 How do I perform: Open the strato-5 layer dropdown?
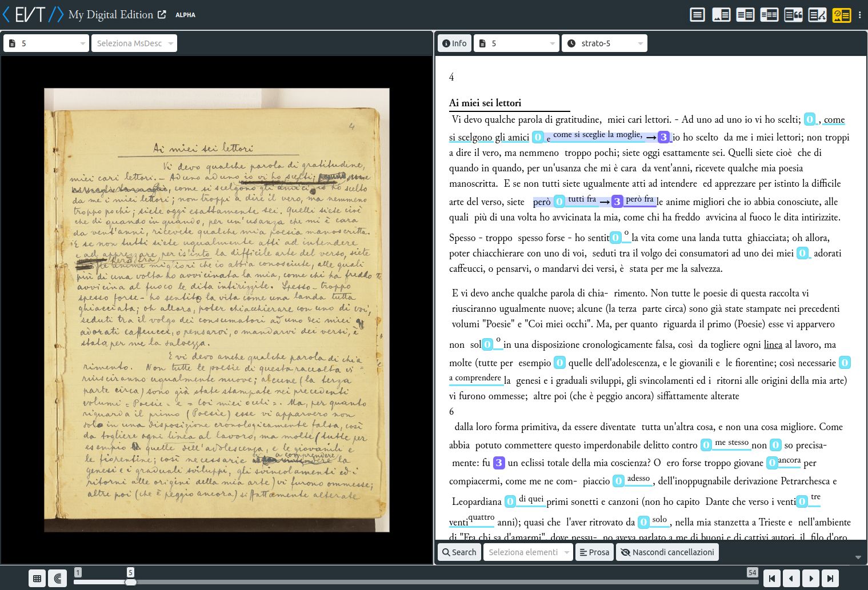(x=604, y=43)
